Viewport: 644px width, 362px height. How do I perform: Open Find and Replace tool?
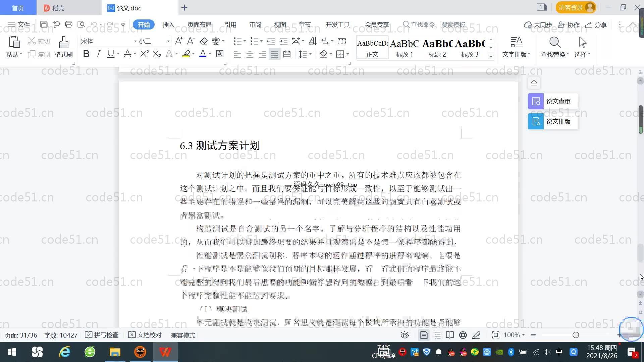point(555,47)
